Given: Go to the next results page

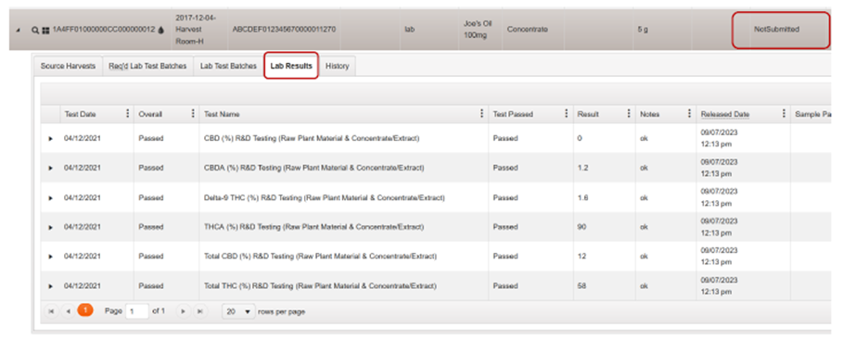Looking at the screenshot, I should [184, 312].
